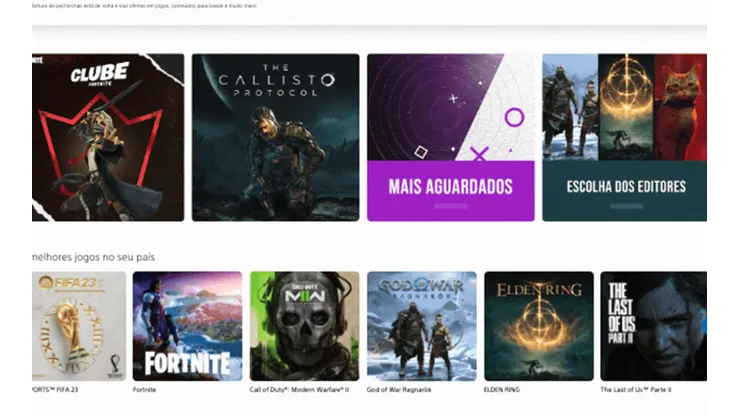Open the Escolha dos Editores collection tile
The image size is (740, 416).
pyautogui.click(x=624, y=137)
